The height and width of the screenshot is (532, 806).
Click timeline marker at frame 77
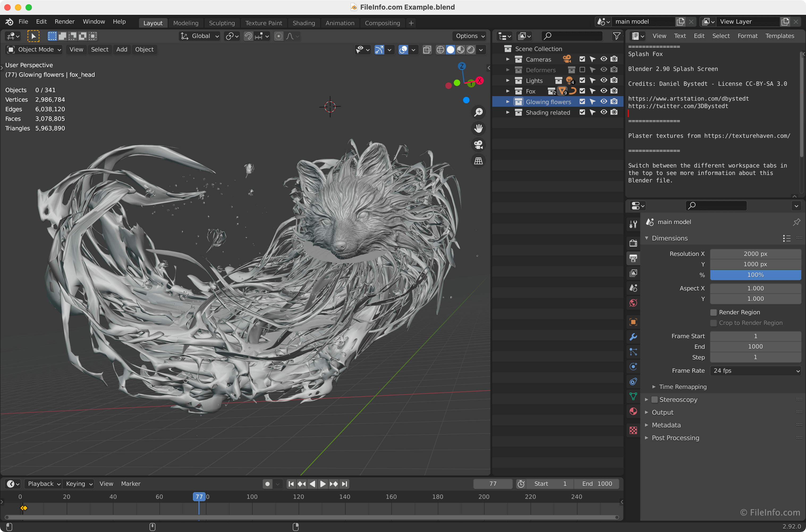point(200,496)
